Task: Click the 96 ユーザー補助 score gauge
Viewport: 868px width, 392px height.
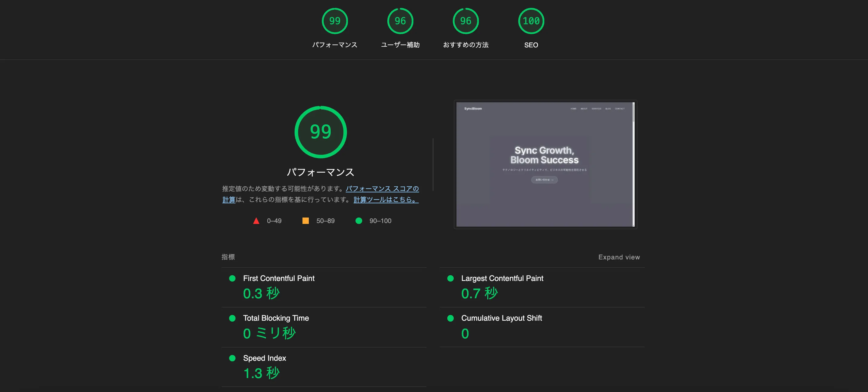Action: pyautogui.click(x=400, y=21)
